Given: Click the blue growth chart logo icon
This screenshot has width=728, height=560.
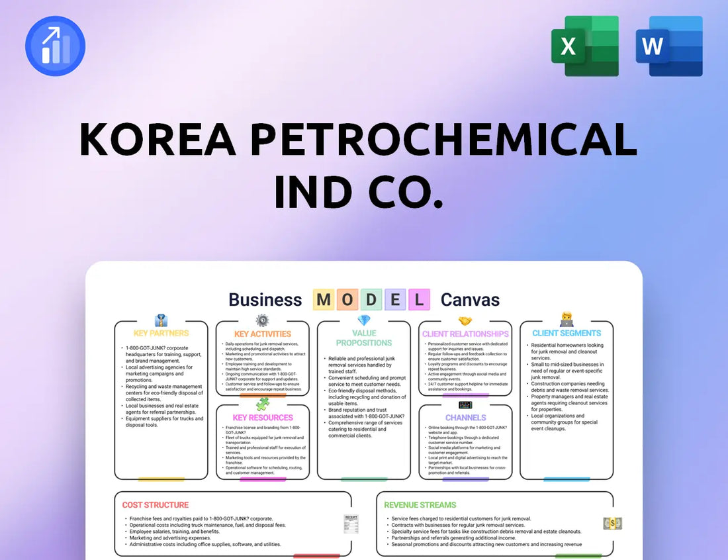Looking at the screenshot, I should [55, 46].
